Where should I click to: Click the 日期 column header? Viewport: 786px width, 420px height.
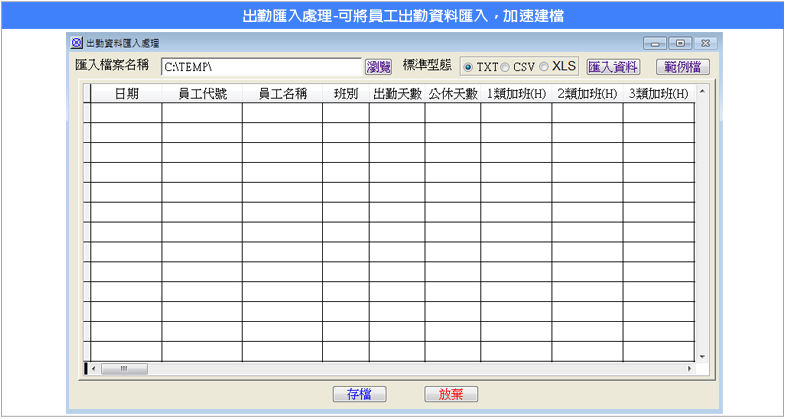[127, 94]
